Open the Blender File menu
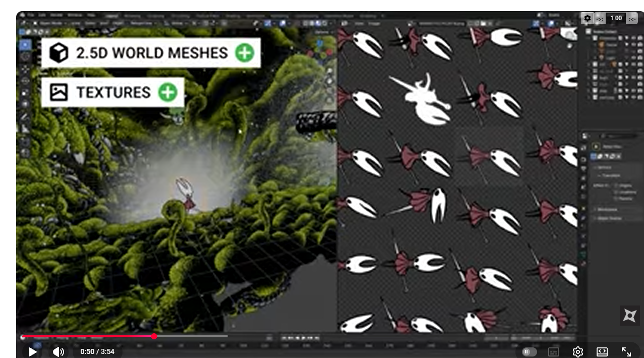The width and height of the screenshot is (644, 358). click(31, 16)
